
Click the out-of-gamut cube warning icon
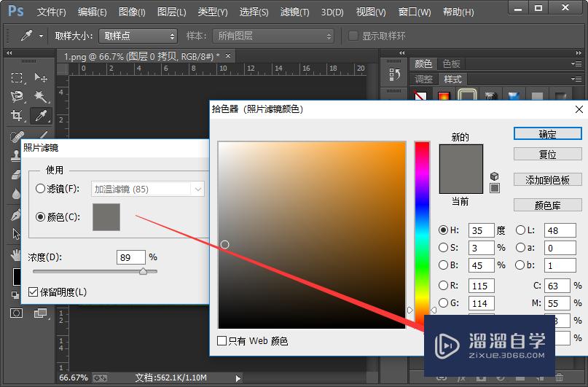click(x=495, y=176)
